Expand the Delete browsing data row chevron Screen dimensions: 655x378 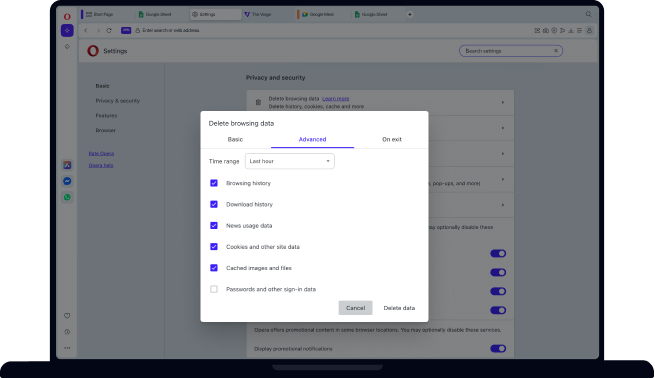503,102
